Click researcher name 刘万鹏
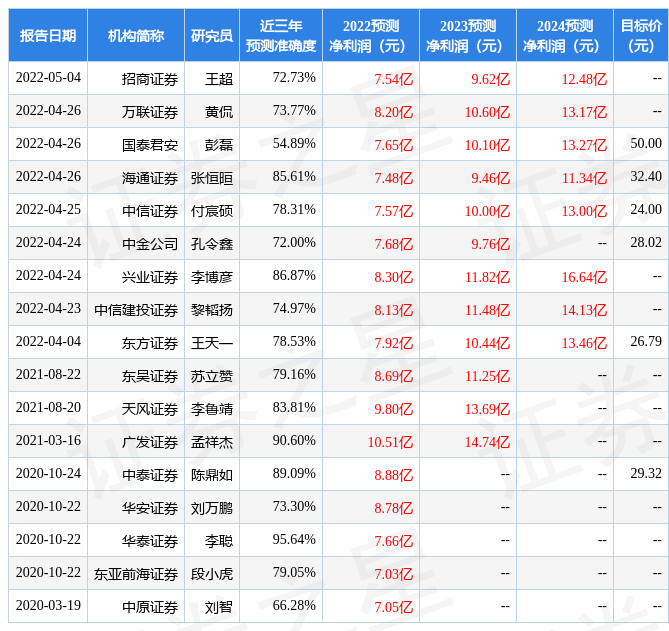669x631 pixels. [x=212, y=508]
